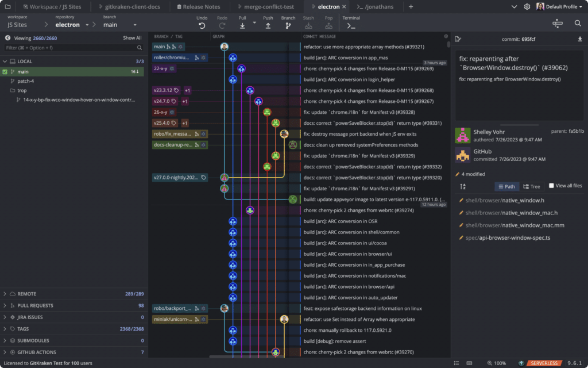Open the branch dropdown for main
Image resolution: width=588 pixels, height=368 pixels.
(134, 24)
